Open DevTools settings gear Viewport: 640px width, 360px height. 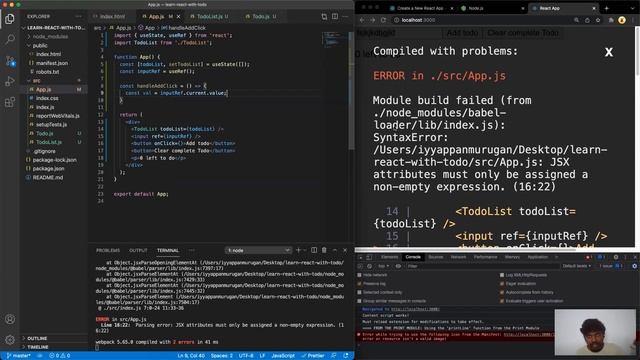tap(616, 257)
